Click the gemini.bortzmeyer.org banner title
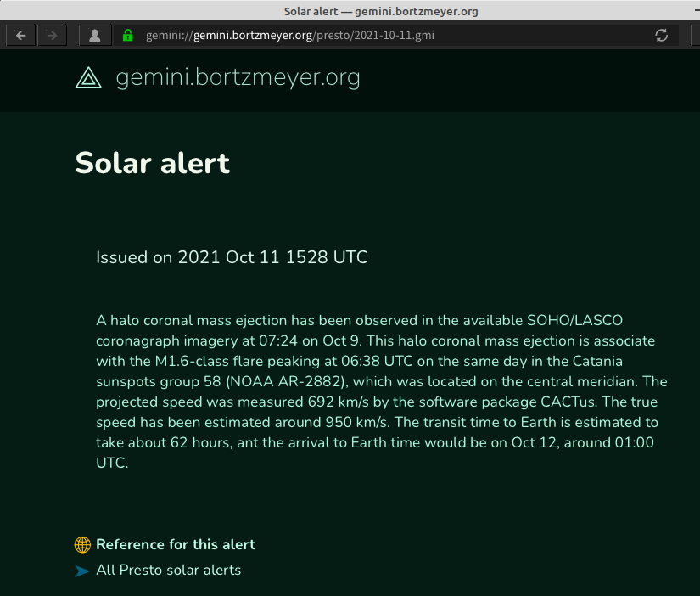The width and height of the screenshot is (700, 596). [x=238, y=78]
